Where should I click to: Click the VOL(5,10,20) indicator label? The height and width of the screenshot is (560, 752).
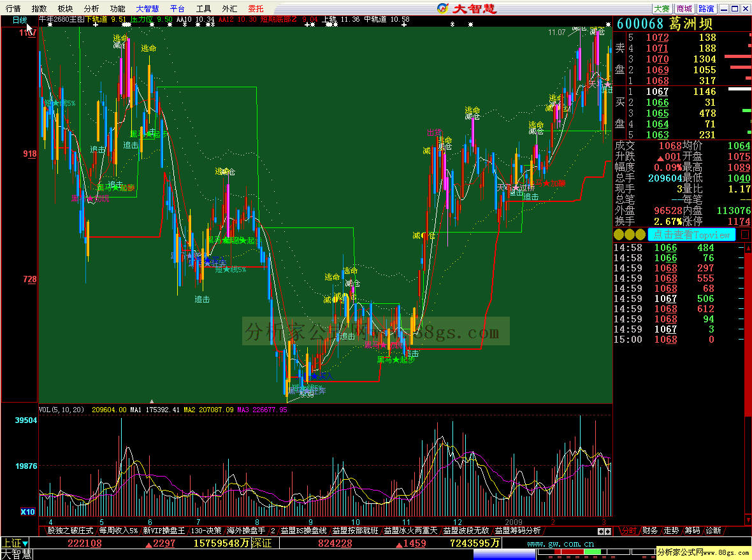[61, 410]
